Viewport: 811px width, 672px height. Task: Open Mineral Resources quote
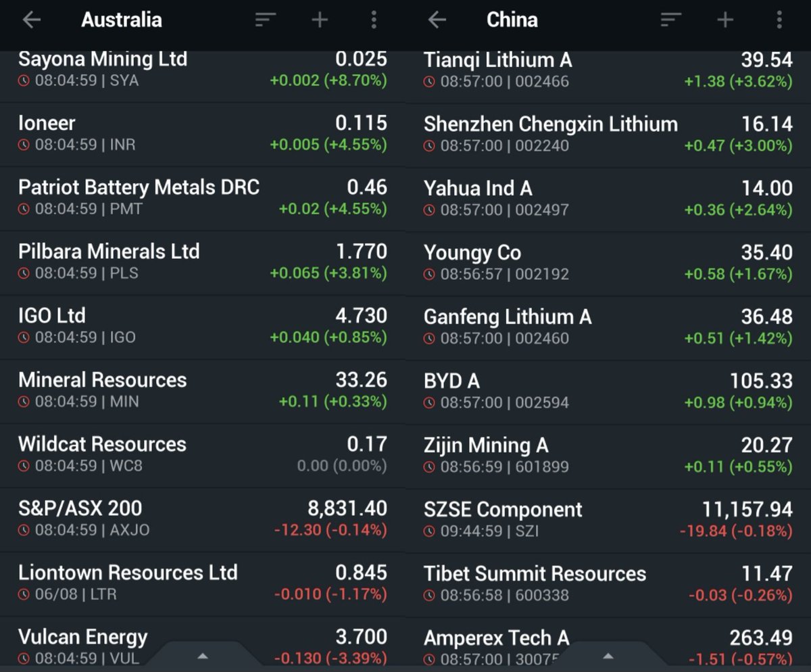click(x=203, y=391)
